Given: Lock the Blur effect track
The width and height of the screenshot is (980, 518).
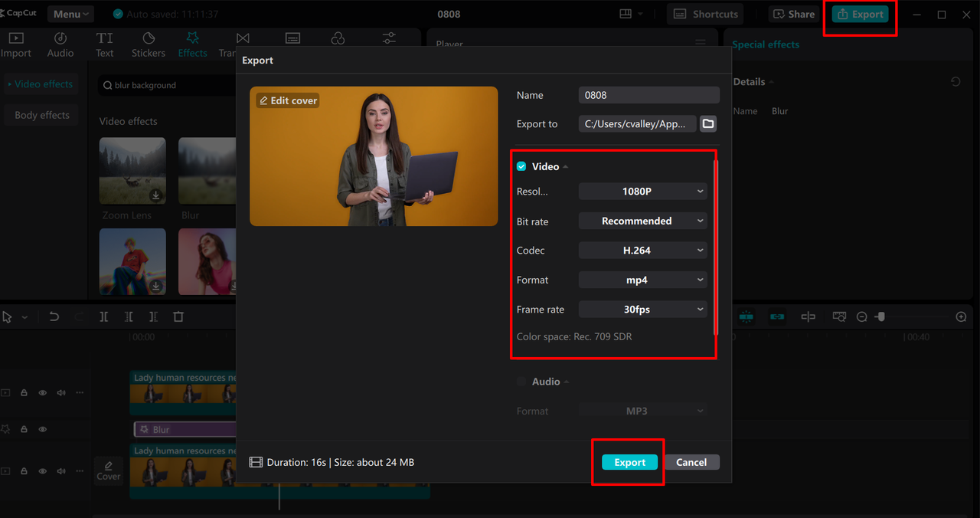Looking at the screenshot, I should click(24, 430).
